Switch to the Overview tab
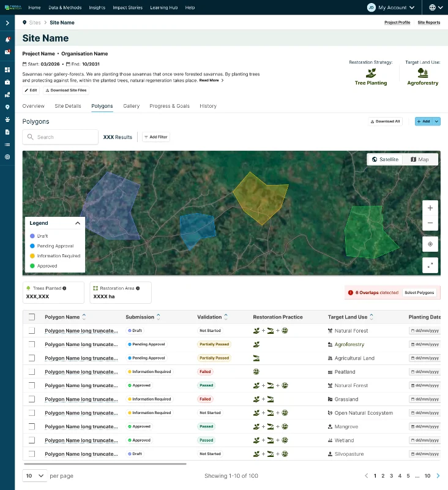This screenshot has height=490, width=448. (34, 106)
